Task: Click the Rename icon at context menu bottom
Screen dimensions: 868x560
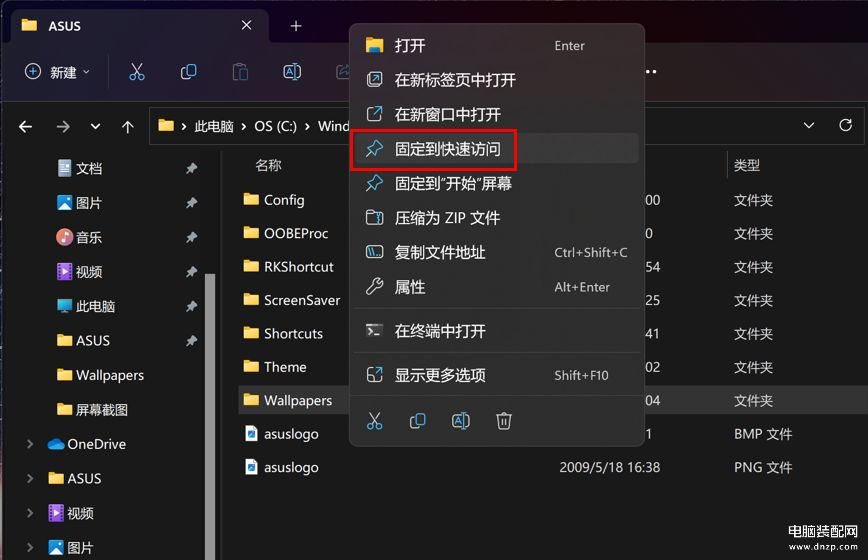Action: 461,421
